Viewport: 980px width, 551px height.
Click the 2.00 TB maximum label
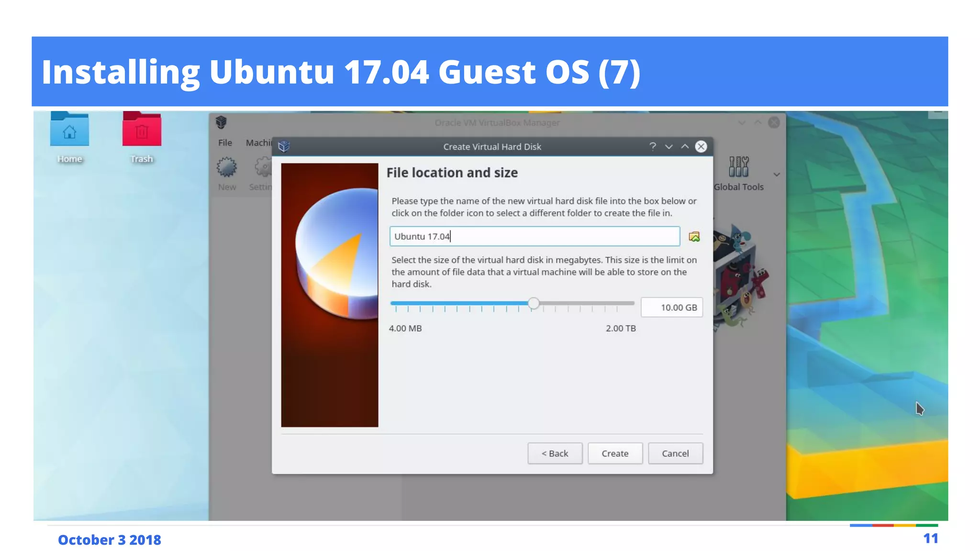pos(621,329)
